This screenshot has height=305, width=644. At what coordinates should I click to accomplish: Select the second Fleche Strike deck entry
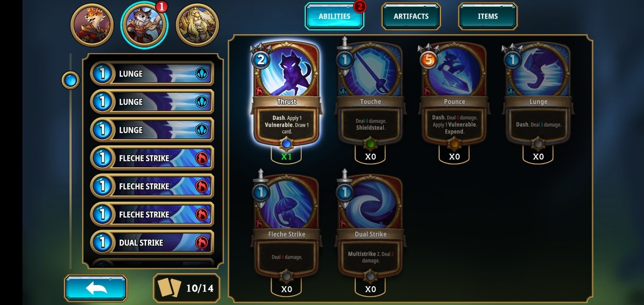coord(152,186)
